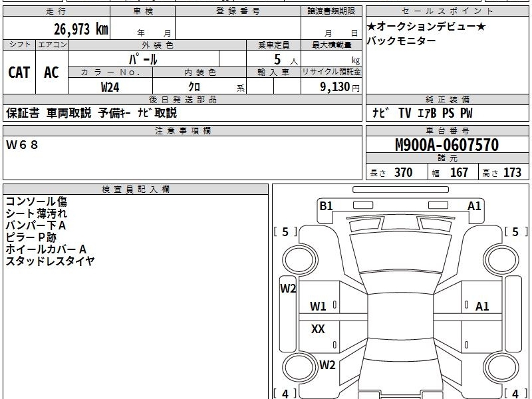The width and height of the screenshot is (532, 399).
Task: Click the B1 mark on car diagram
Action: [326, 206]
